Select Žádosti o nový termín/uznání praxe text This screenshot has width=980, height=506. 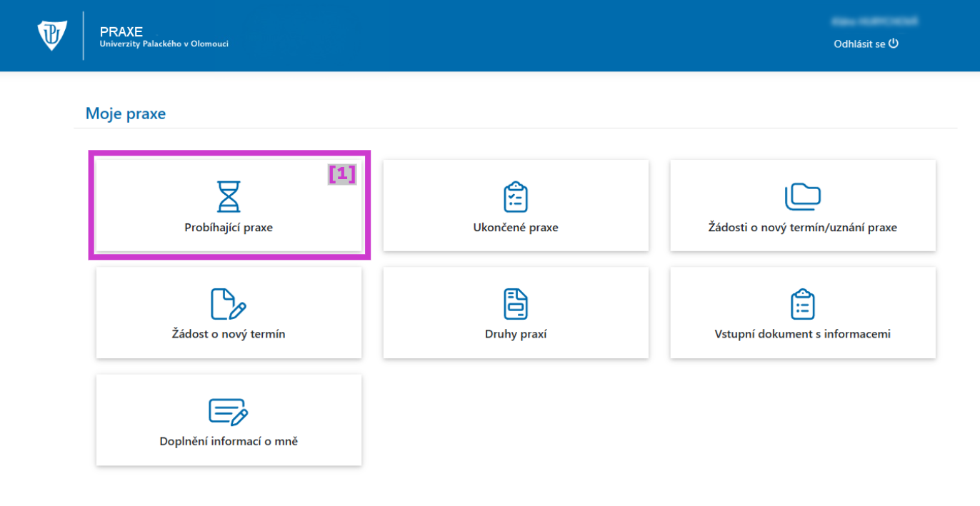[802, 228]
